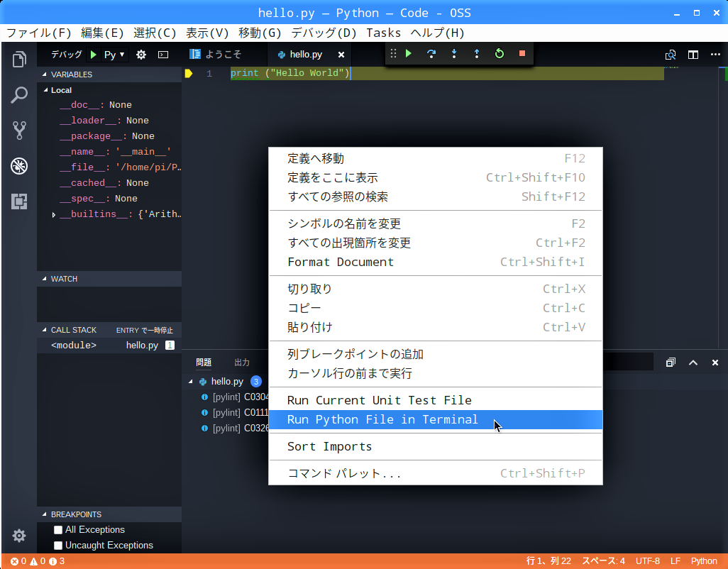
Task: Choose コマンド パレット... in context menu
Action: click(436, 473)
